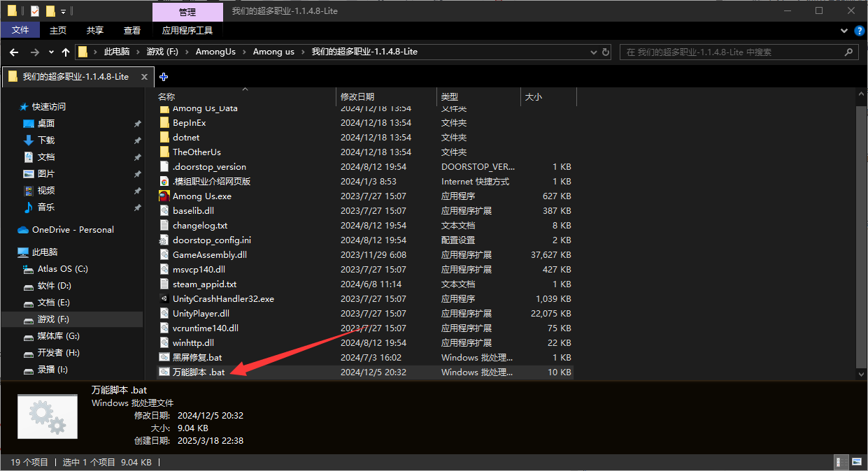The width and height of the screenshot is (868, 471).
Task: Switch to the 主页 ribbon tab
Action: (58, 30)
